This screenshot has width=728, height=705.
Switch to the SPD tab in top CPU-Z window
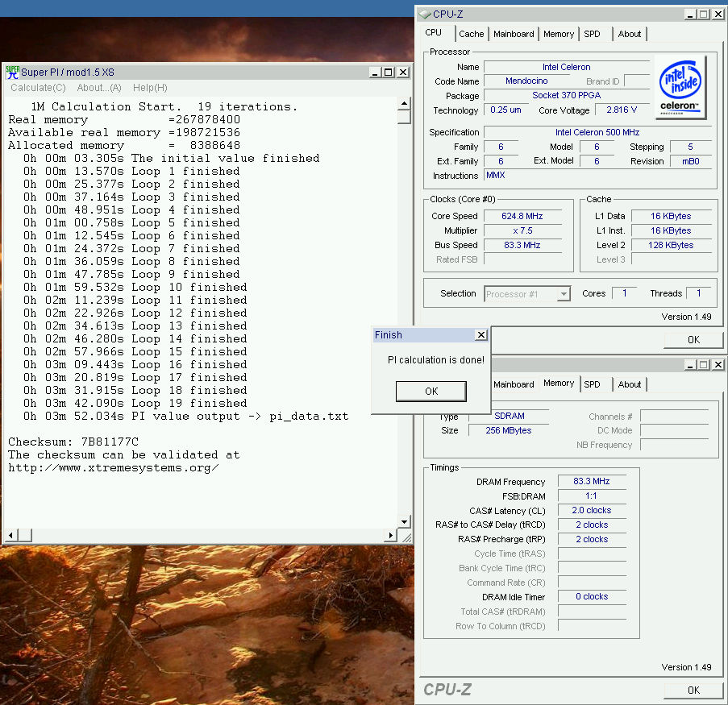coord(592,34)
